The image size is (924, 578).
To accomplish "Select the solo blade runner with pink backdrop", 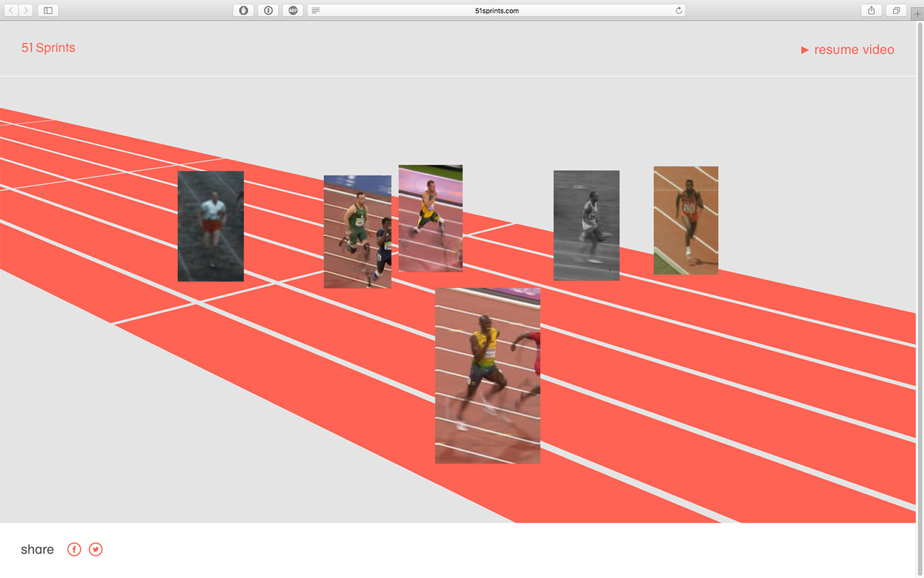I will point(430,218).
